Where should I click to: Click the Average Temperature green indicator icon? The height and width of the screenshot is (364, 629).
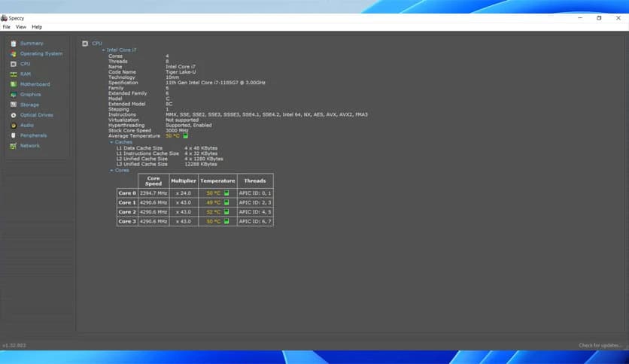(x=185, y=136)
